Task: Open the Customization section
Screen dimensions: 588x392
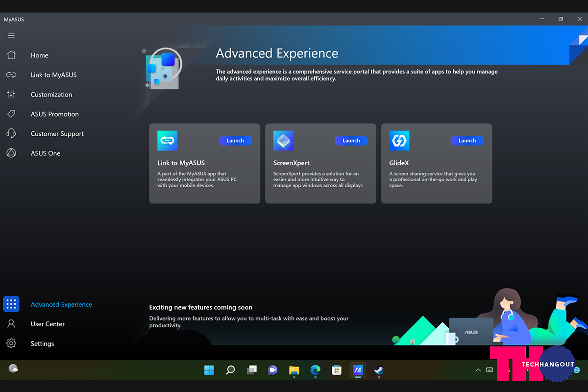Action: tap(51, 95)
